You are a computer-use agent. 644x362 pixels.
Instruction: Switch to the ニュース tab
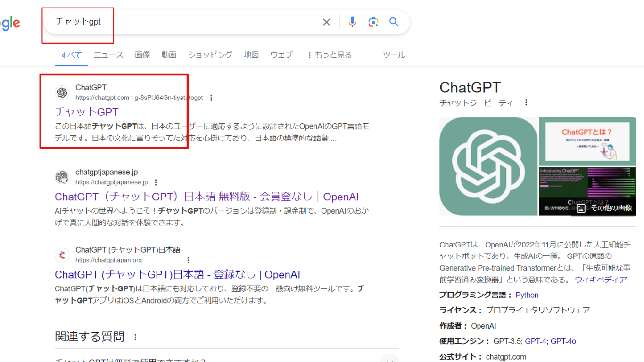click(108, 55)
